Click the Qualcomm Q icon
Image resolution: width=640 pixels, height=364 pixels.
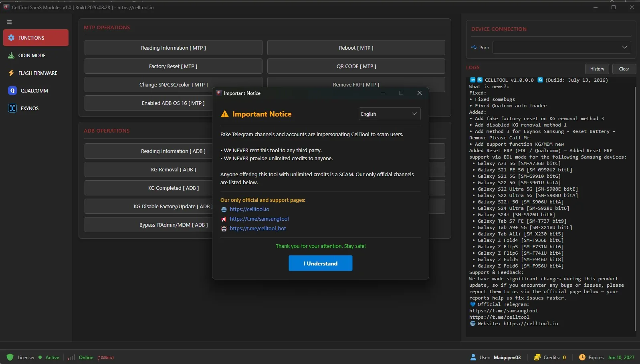(12, 90)
